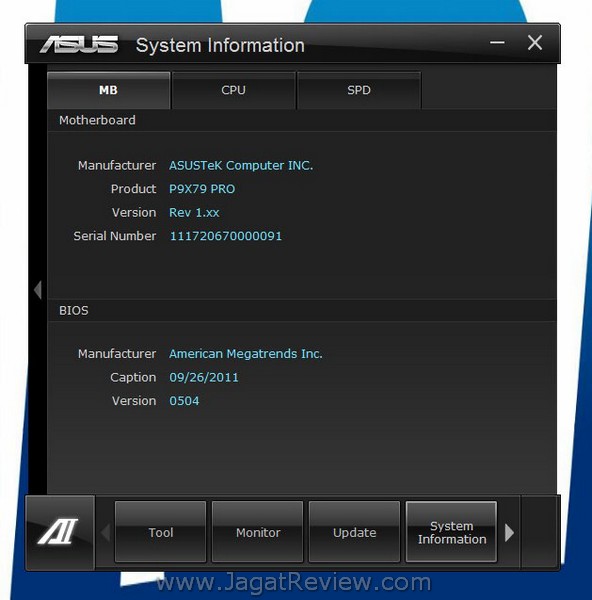Select the System Information button
This screenshot has height=600, width=592.
(x=452, y=532)
